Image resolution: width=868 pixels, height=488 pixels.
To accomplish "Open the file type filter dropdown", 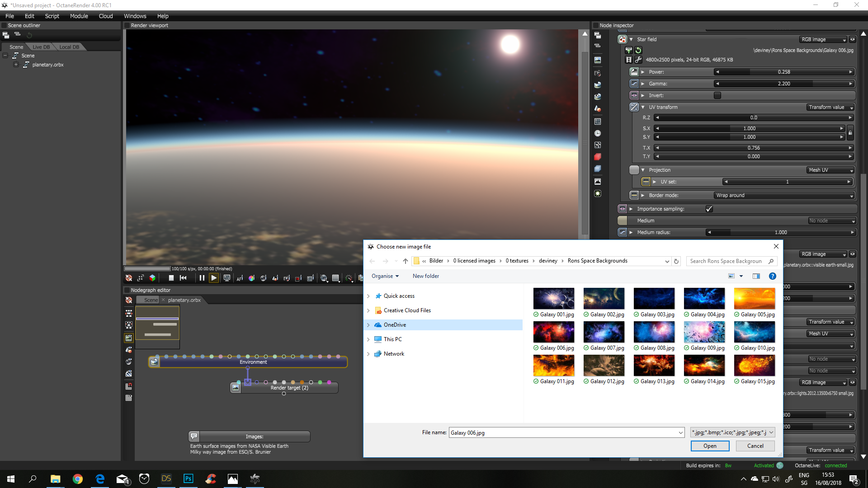I will (732, 432).
